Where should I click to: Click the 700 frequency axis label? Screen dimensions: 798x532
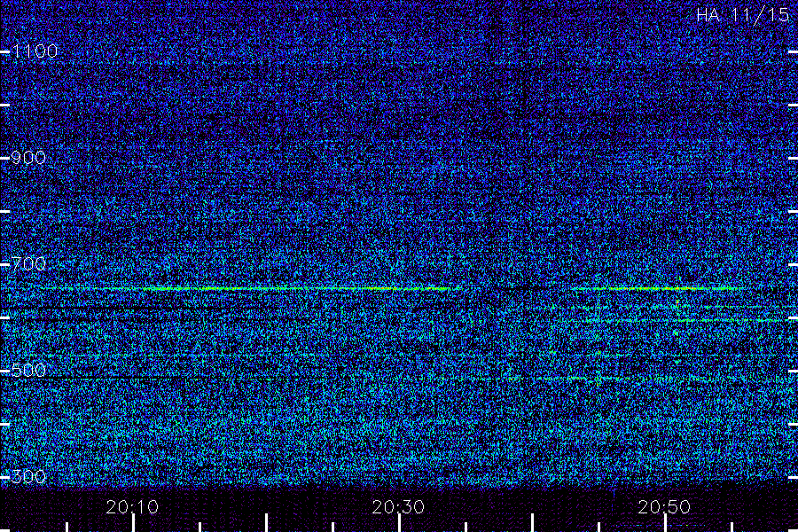(x=28, y=263)
